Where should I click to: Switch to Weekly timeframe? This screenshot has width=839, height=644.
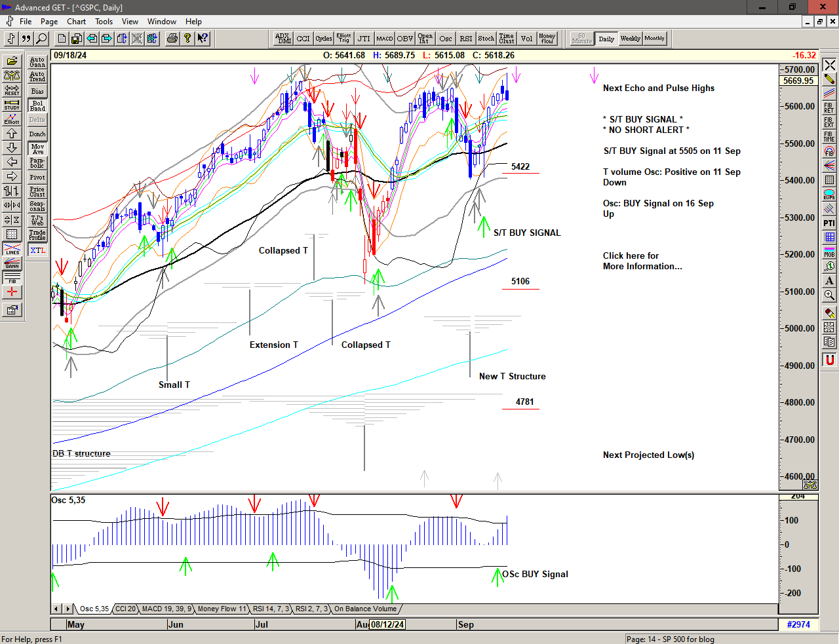(x=630, y=39)
